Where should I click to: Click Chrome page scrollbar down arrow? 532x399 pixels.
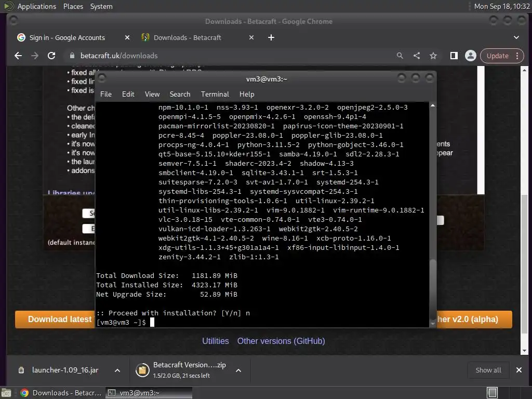click(524, 351)
